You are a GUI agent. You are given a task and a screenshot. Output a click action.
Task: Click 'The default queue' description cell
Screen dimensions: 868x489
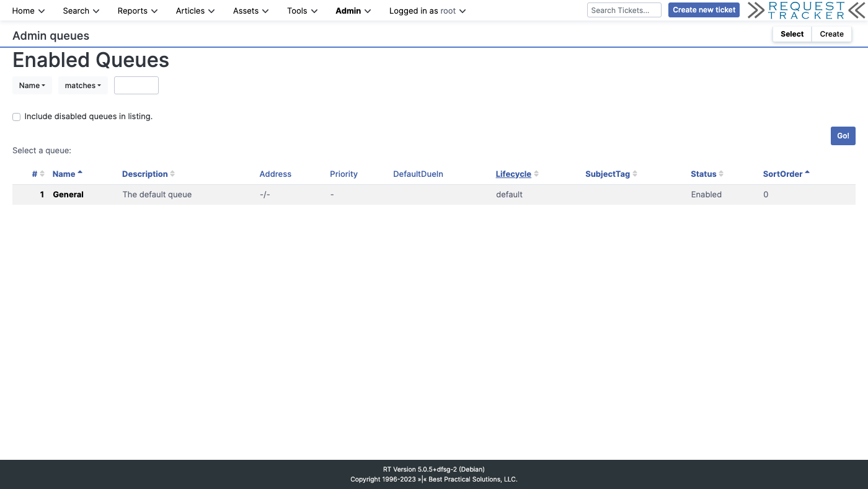coord(157,194)
